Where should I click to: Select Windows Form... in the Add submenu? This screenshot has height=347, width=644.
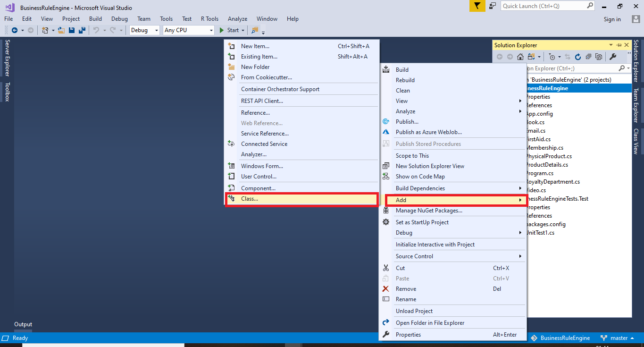(x=302, y=166)
